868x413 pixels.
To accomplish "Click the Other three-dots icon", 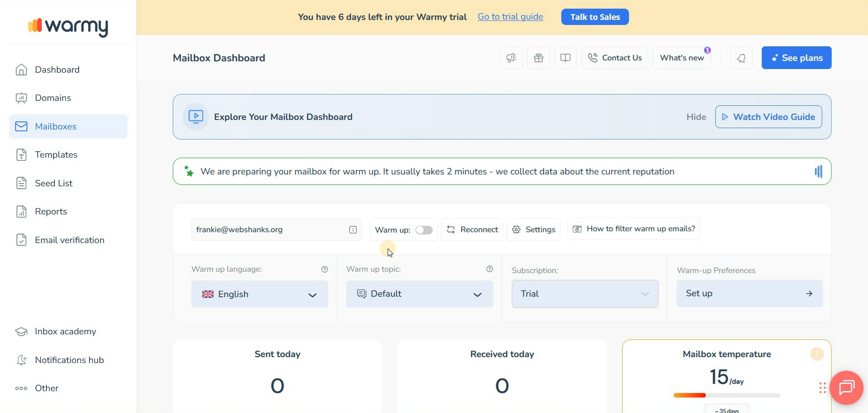I will (x=21, y=388).
